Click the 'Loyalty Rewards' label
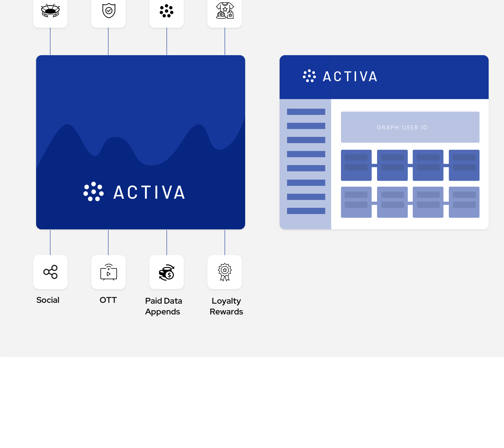Viewport: 504px width, 448px height. (x=226, y=306)
